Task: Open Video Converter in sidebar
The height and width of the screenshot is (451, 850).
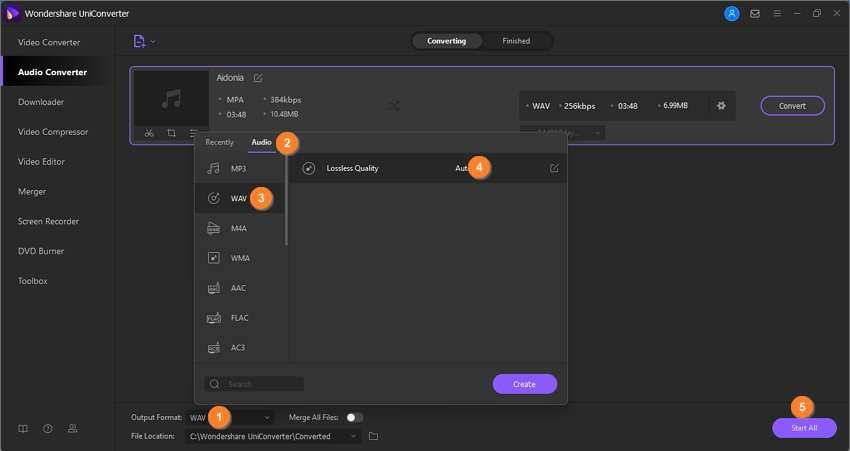Action: (49, 42)
